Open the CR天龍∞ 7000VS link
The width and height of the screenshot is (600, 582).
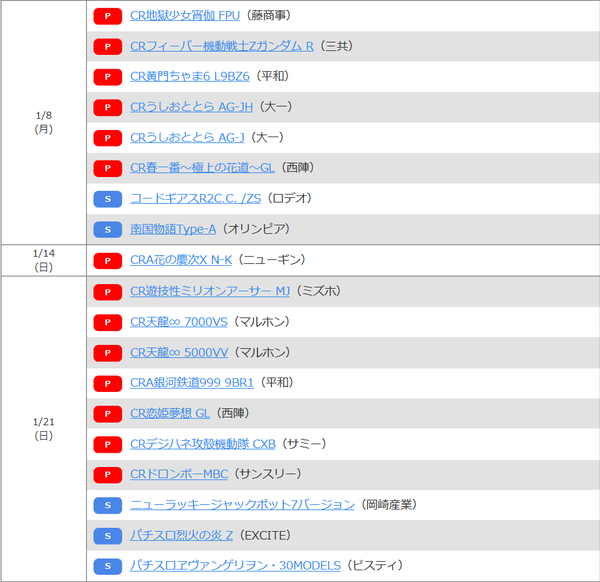coord(179,322)
